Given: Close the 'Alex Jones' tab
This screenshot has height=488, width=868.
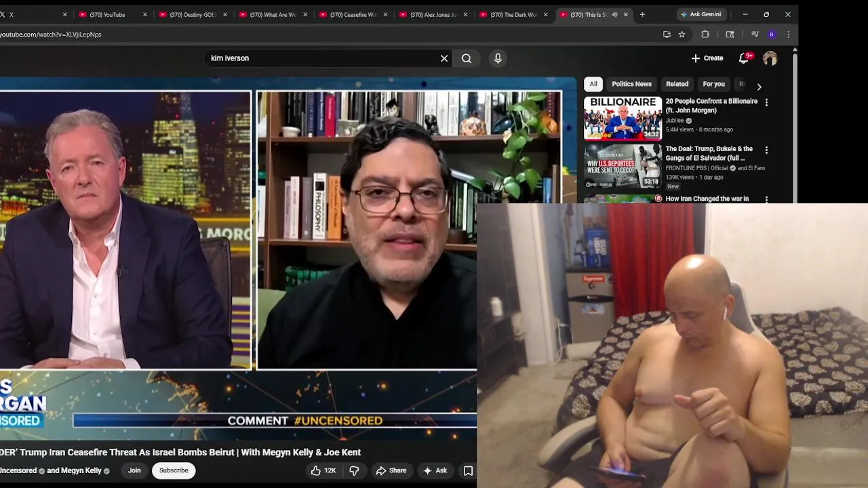Looking at the screenshot, I should coord(465,14).
